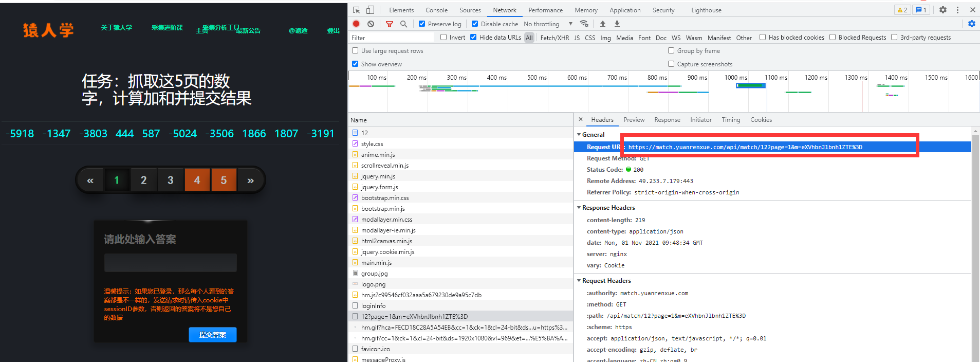Click the headers pane vertical scrollbar
The width and height of the screenshot is (980, 362).
point(975,244)
